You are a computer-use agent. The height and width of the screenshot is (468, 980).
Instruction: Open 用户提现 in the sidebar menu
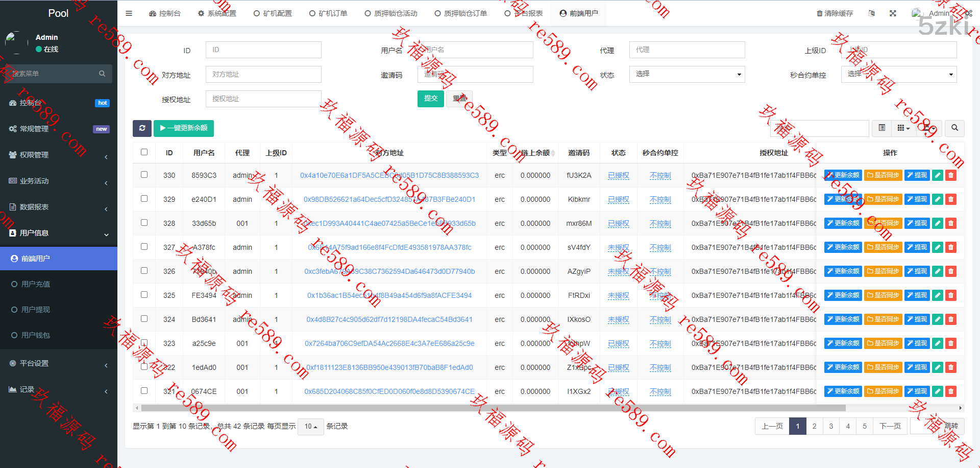36,310
